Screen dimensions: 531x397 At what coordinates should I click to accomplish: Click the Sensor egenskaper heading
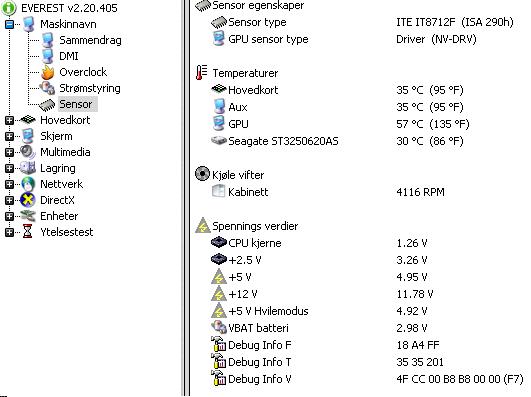(x=258, y=5)
